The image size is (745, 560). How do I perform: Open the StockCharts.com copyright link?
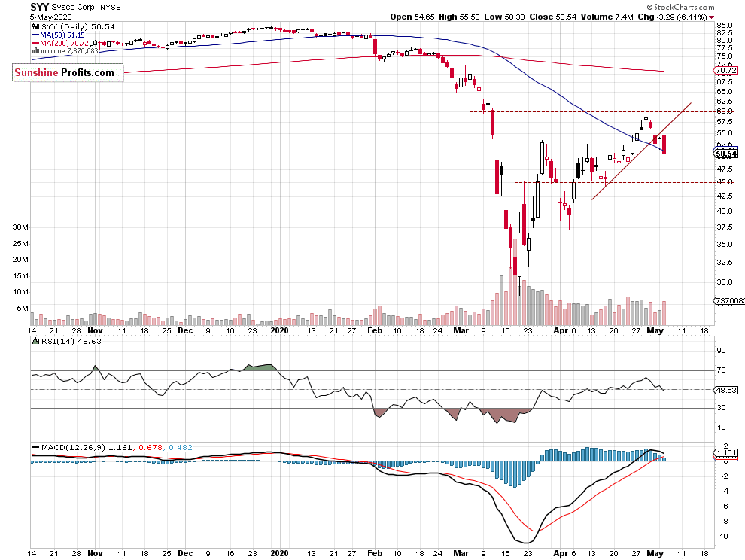point(680,7)
